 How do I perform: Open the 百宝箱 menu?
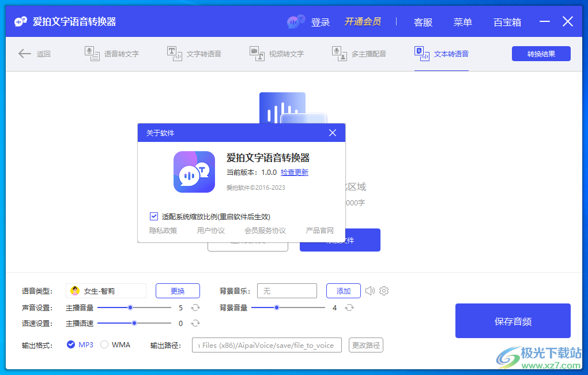pos(507,22)
